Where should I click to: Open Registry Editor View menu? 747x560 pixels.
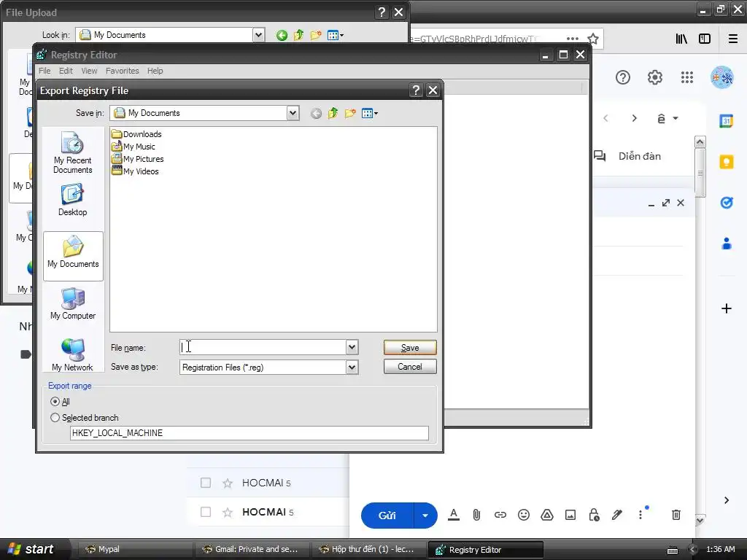89,71
